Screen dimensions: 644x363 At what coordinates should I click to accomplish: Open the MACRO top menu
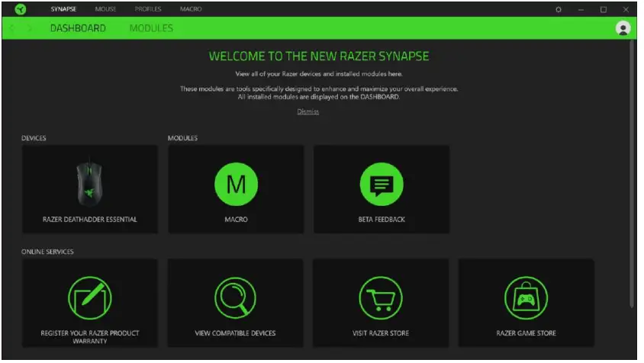click(192, 9)
